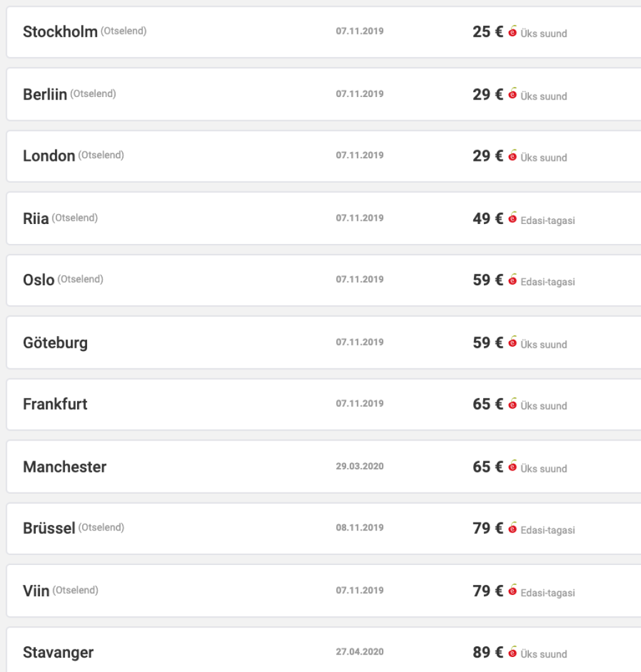Choose the Riia destination link
641x672 pixels.
36,219
